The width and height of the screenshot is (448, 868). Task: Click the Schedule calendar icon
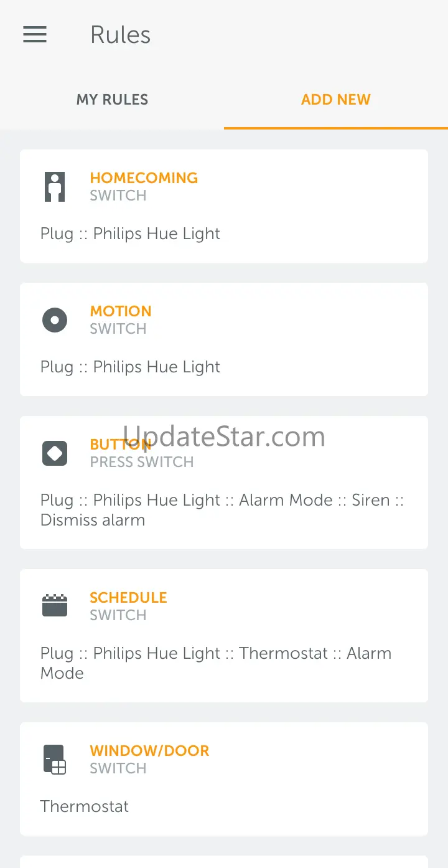coord(55,606)
